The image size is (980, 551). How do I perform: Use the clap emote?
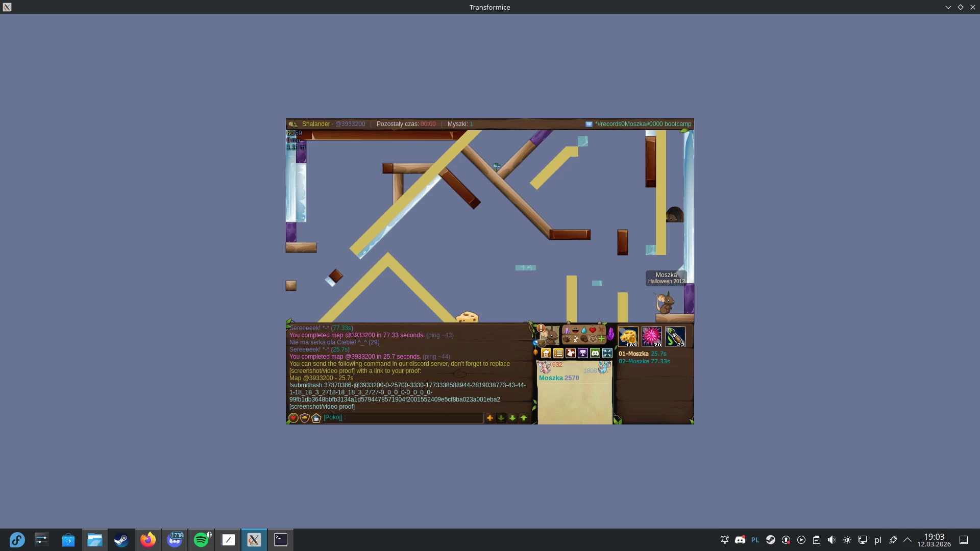pyautogui.click(x=567, y=339)
